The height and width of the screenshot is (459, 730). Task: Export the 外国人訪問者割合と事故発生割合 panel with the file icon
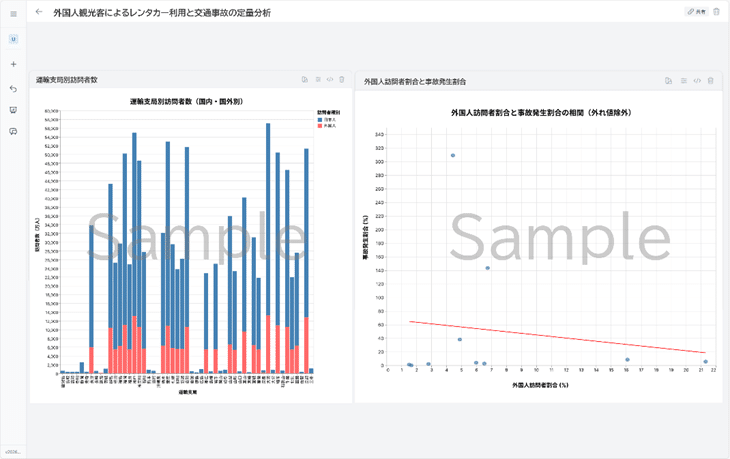coord(668,80)
